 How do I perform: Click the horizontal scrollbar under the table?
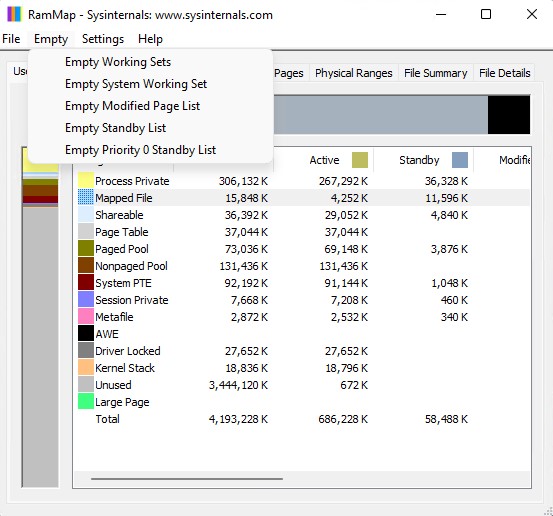(187, 479)
